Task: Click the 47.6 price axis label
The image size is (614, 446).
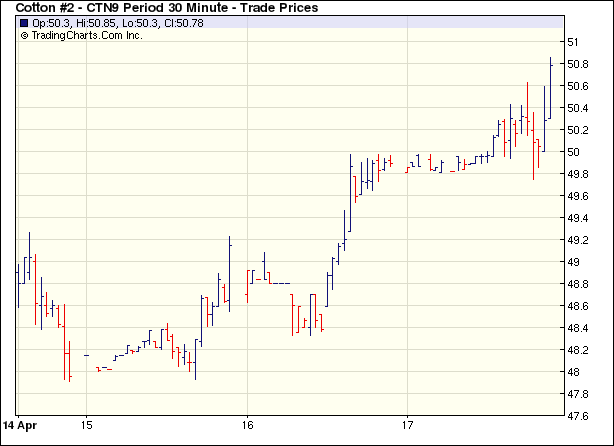Action: [x=577, y=416]
